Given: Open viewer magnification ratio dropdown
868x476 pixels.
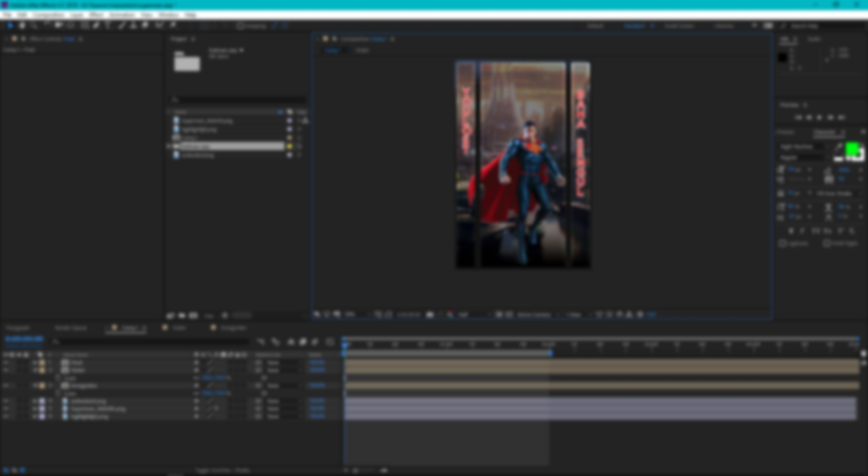Looking at the screenshot, I should click(358, 315).
